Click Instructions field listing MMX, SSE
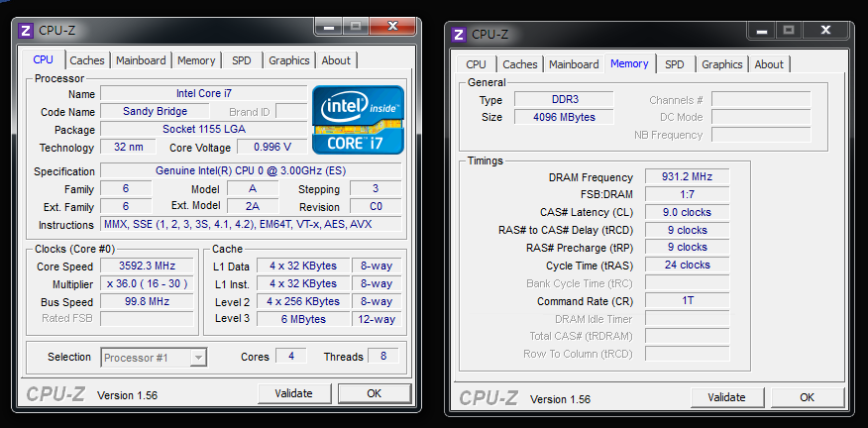Image resolution: width=868 pixels, height=428 pixels. (x=251, y=224)
